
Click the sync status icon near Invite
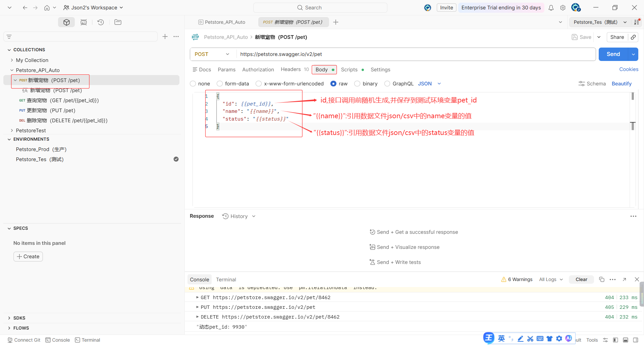[x=428, y=8]
